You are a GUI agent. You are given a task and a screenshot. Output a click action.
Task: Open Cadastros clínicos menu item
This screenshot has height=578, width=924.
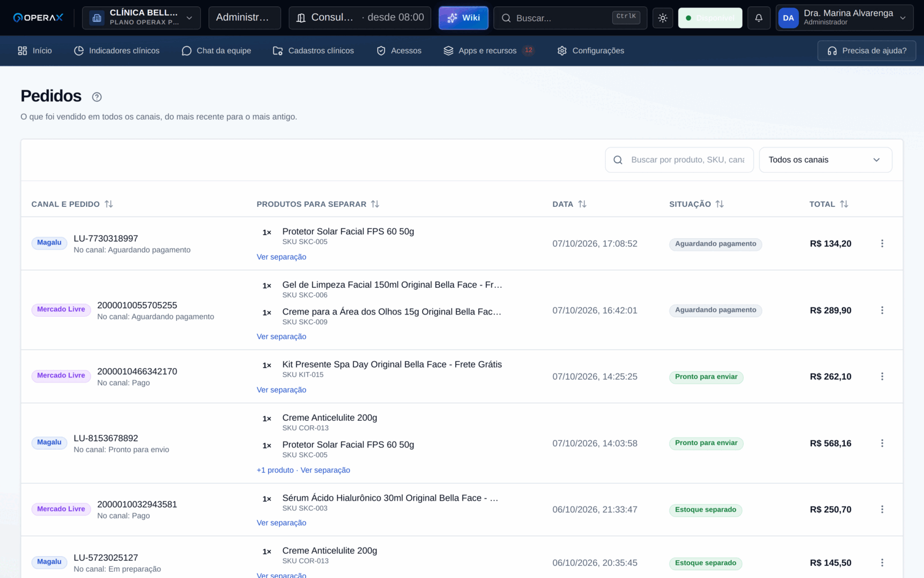(313, 51)
